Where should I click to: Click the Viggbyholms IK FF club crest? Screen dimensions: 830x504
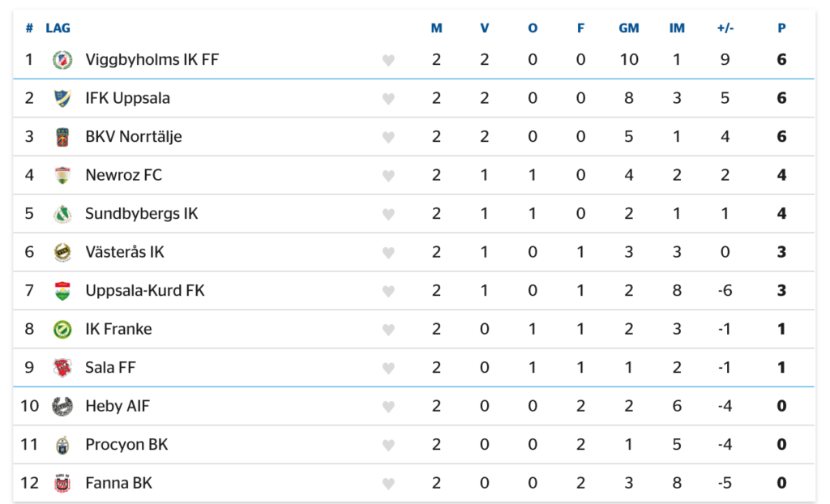(x=62, y=60)
